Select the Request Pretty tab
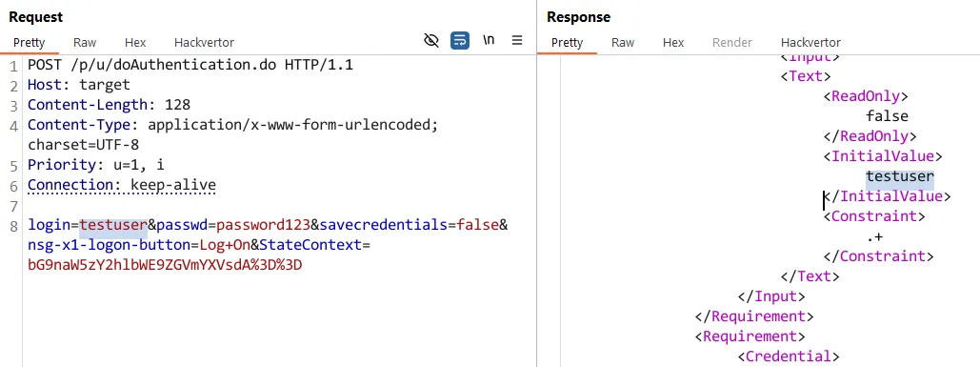The image size is (980, 367). pyautogui.click(x=29, y=43)
